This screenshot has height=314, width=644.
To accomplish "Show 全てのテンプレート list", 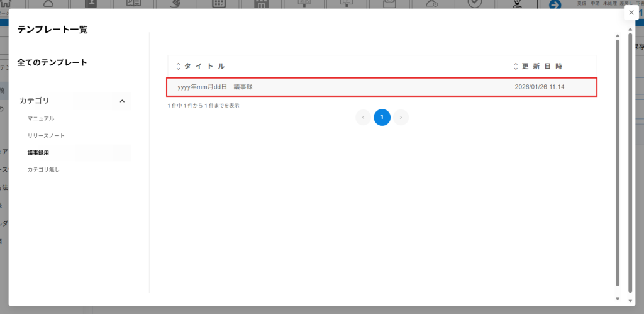I will click(x=52, y=62).
